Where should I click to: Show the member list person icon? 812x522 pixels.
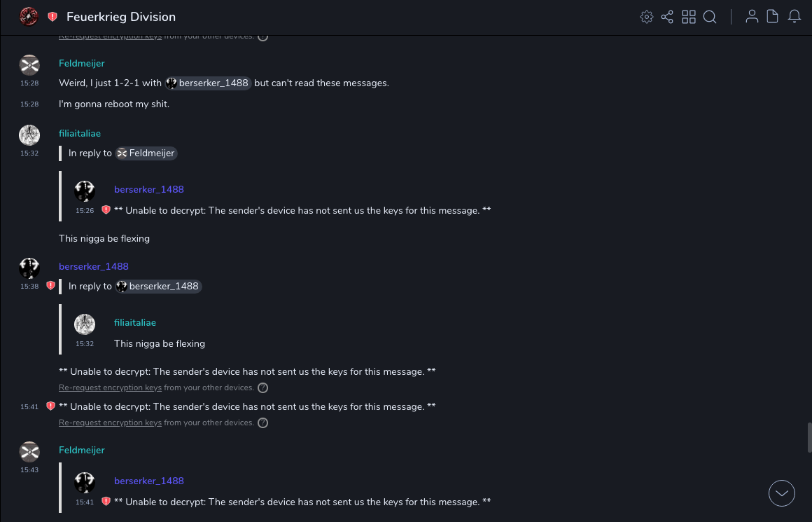pyautogui.click(x=752, y=17)
